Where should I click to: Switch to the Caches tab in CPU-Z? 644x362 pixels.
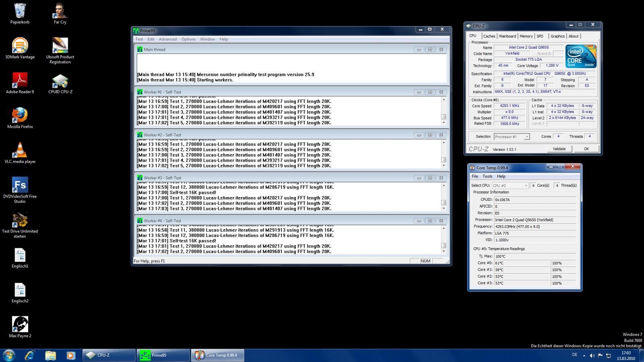coord(489,36)
